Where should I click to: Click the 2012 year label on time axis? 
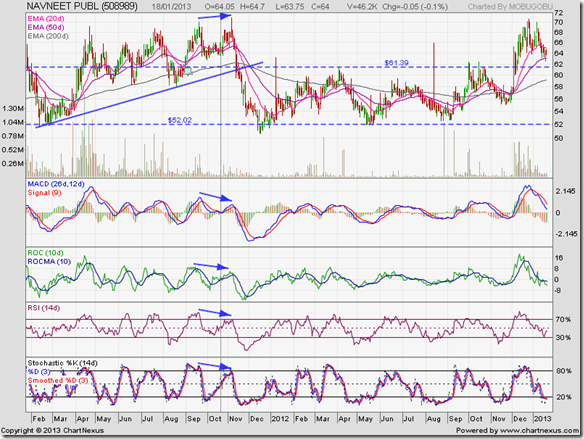pyautogui.click(x=280, y=419)
